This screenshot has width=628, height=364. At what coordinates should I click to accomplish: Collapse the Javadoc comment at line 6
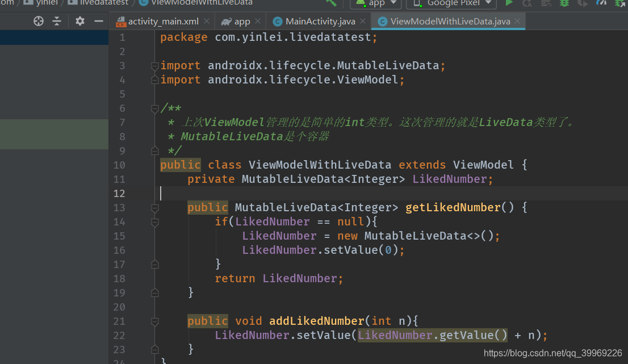pyautogui.click(x=154, y=108)
